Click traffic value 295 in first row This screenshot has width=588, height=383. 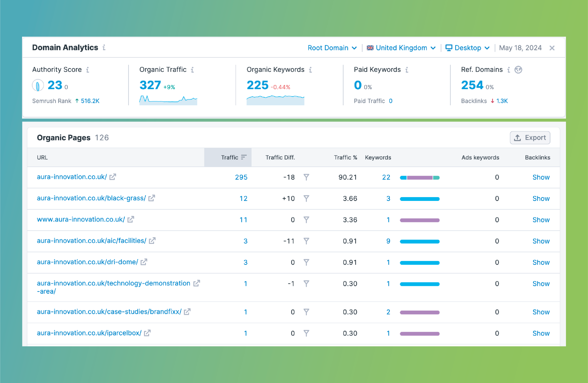click(x=241, y=177)
